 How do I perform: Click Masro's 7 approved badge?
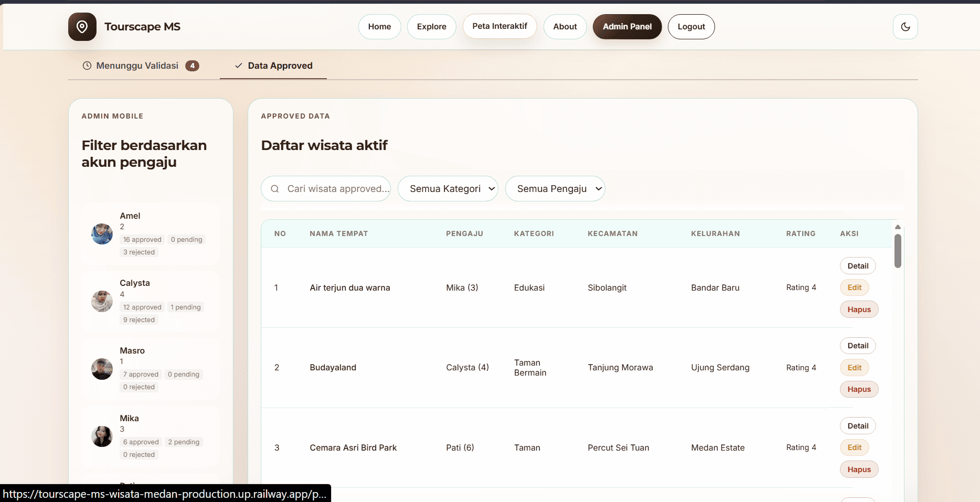[x=141, y=375]
